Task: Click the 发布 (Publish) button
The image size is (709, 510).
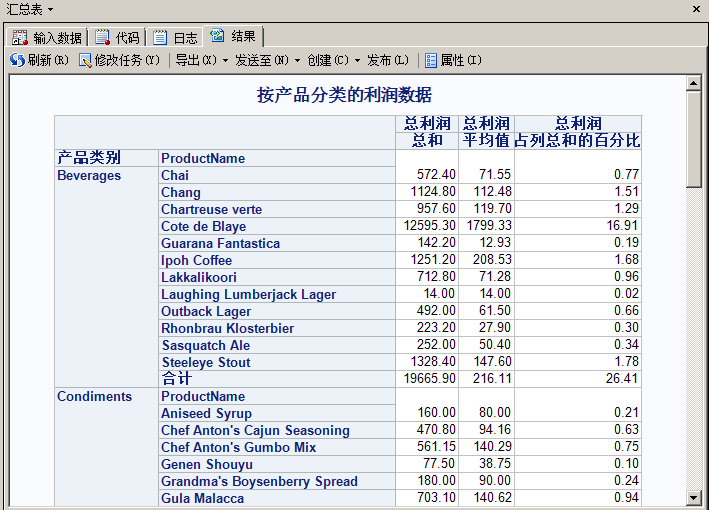Action: [388, 60]
